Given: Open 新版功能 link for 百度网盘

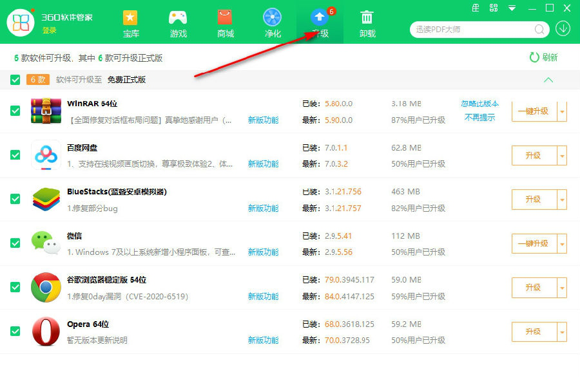Looking at the screenshot, I should 263,163.
